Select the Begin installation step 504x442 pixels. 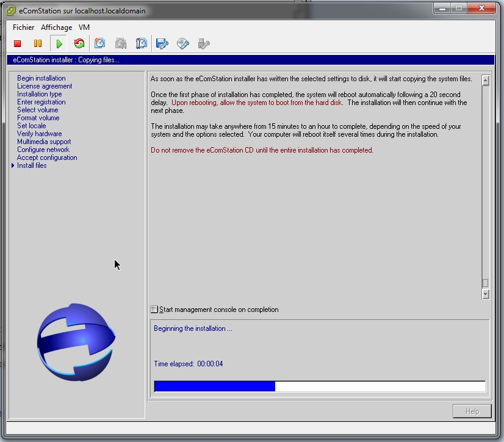coord(41,78)
